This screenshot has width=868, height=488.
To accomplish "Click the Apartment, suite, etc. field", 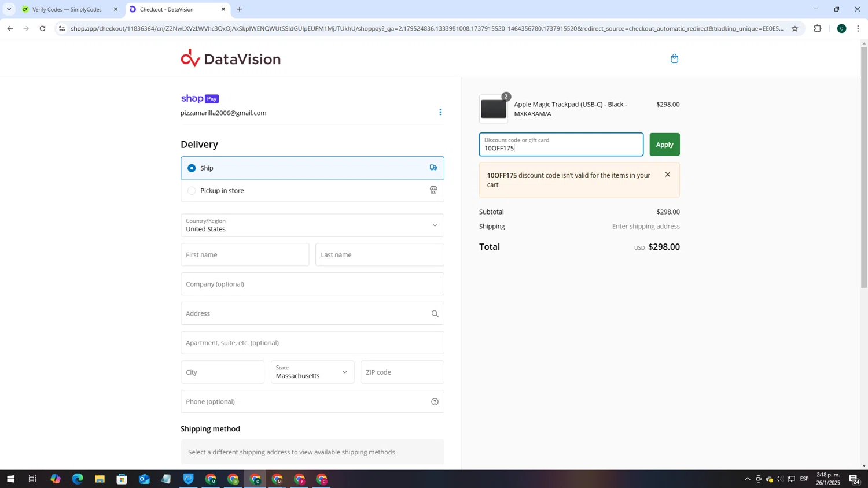I will [x=312, y=343].
